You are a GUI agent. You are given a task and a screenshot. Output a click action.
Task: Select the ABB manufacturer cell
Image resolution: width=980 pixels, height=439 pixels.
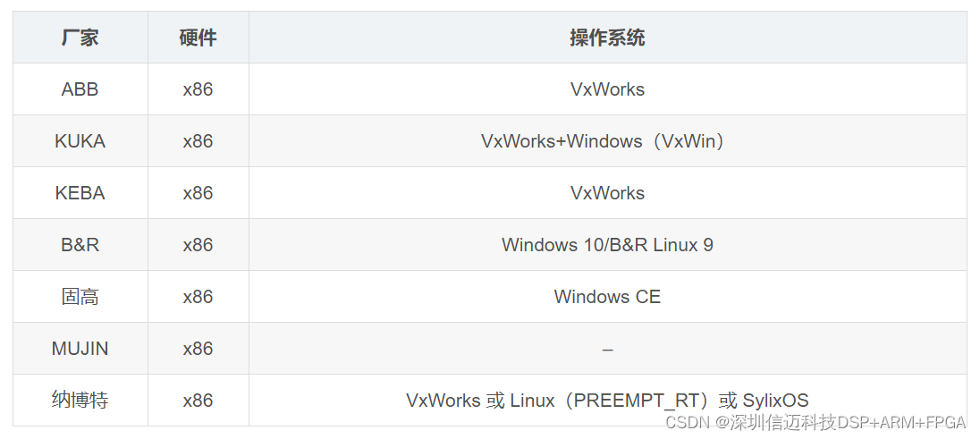[80, 89]
